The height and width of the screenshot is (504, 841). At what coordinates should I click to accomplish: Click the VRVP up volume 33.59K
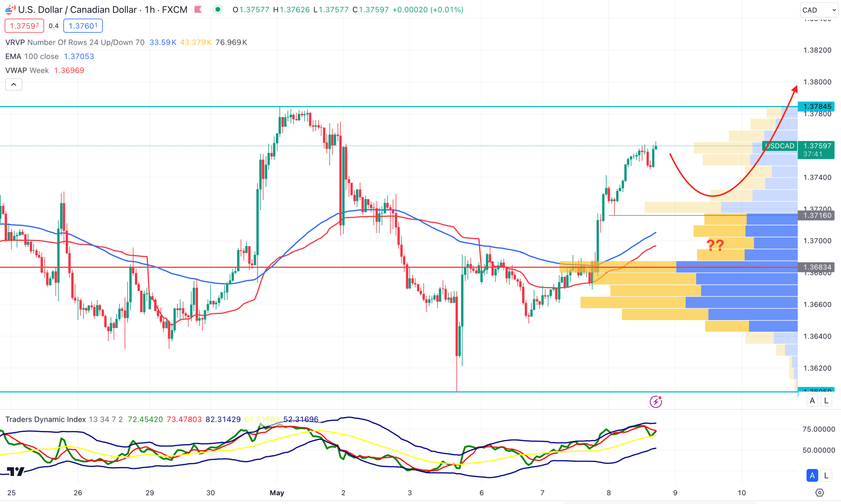click(163, 42)
